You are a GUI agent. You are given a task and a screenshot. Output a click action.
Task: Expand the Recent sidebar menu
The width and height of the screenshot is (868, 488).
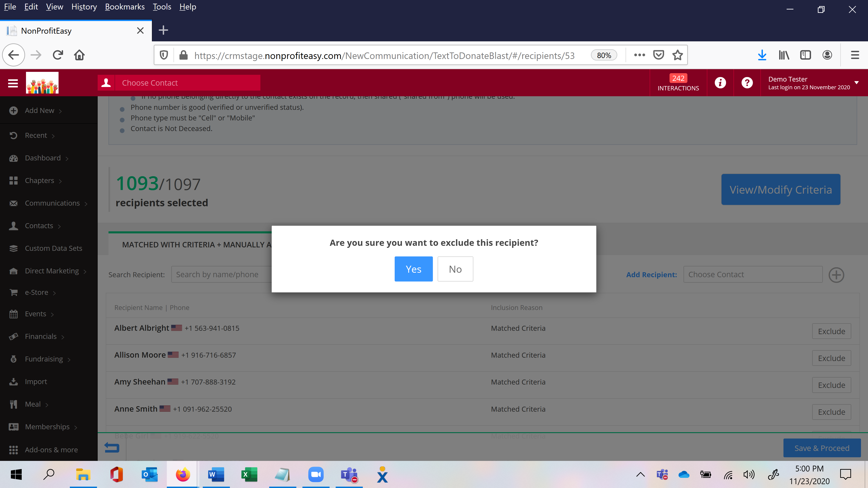[36, 135]
